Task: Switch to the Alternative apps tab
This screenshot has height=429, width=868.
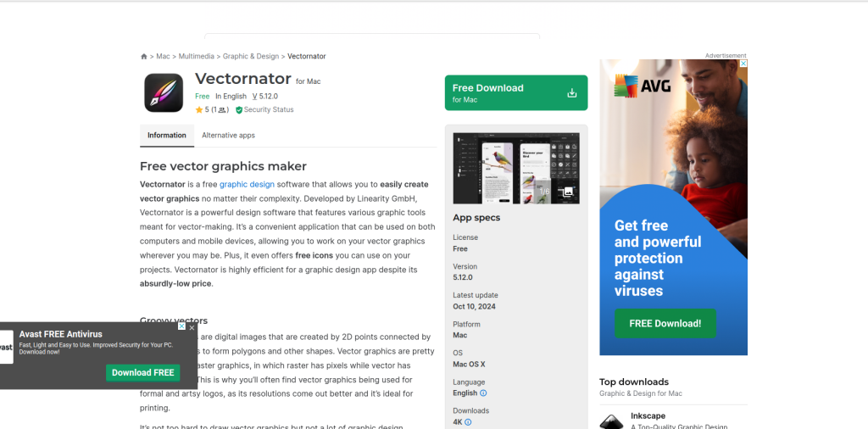Action: click(228, 136)
